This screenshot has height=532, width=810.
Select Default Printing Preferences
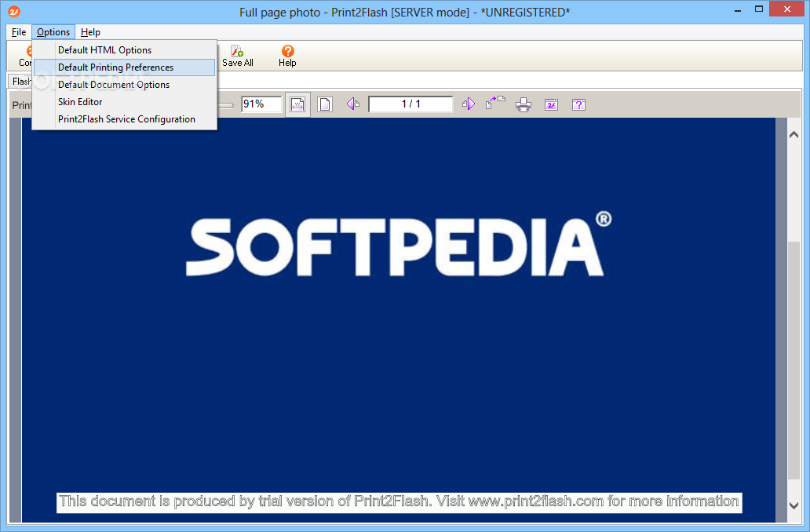point(124,67)
